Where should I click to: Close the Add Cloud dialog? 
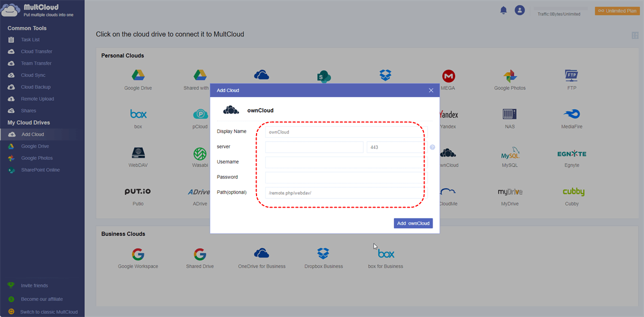click(431, 90)
